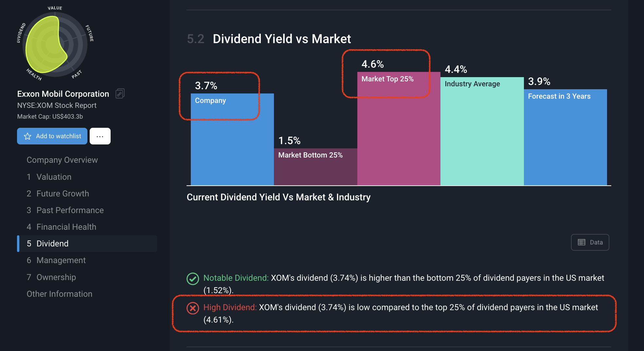Select Financial Health in sidebar
Screen dimensions: 644x351
pos(62,227)
